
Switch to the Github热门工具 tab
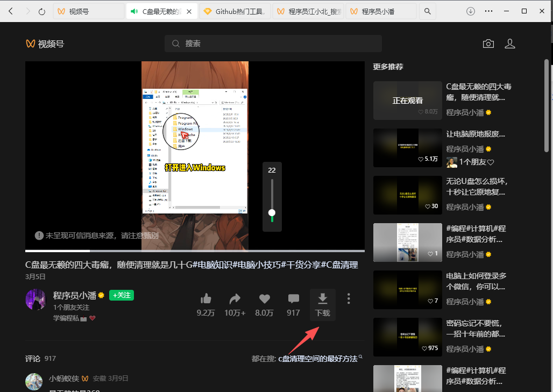click(235, 11)
